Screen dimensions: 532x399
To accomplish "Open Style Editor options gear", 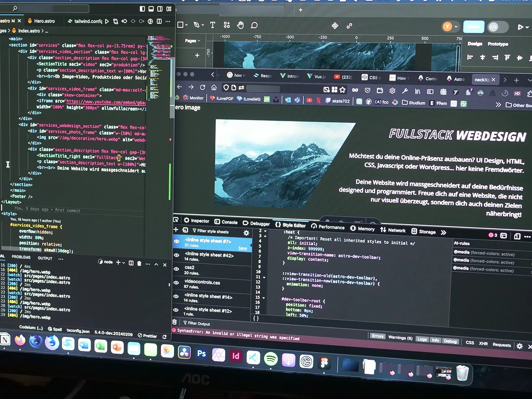I will click(246, 233).
